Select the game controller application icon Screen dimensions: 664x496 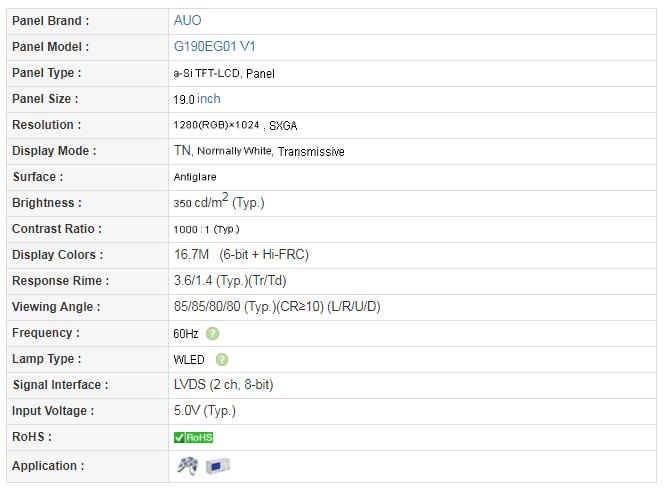[x=187, y=465]
